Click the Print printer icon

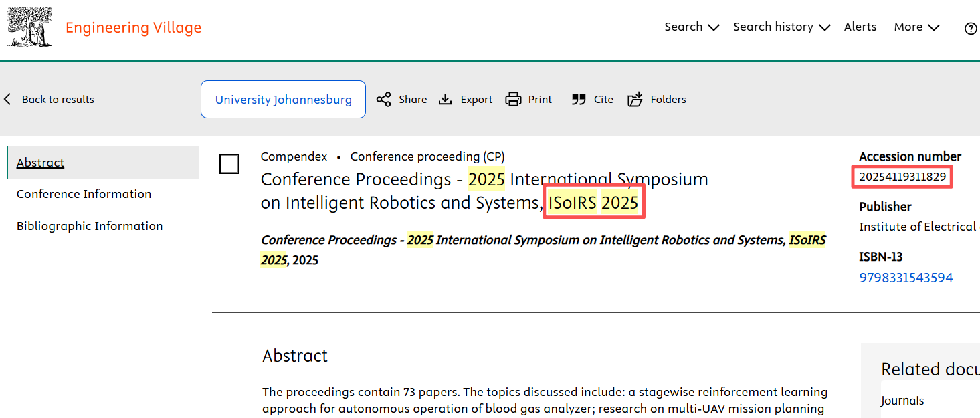click(x=513, y=100)
